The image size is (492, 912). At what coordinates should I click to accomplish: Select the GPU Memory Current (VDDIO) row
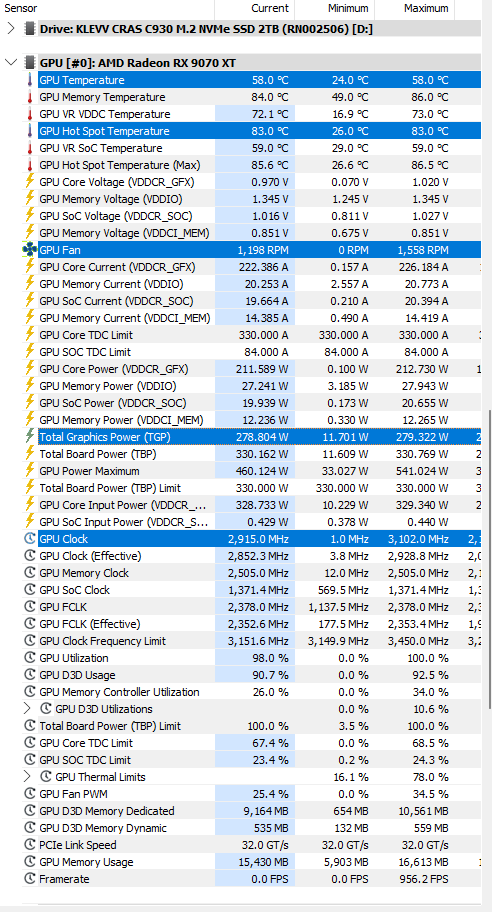point(260,284)
